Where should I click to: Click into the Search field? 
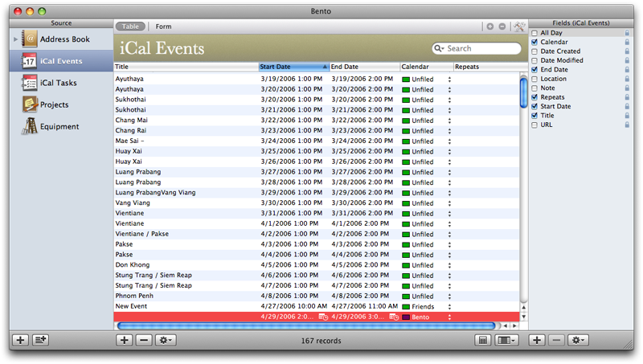tap(477, 48)
